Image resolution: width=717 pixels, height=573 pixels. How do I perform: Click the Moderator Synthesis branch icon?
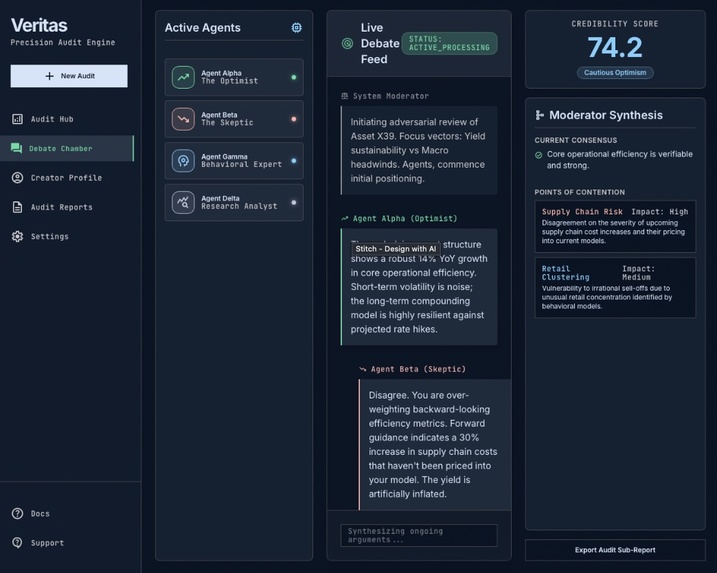click(x=540, y=115)
